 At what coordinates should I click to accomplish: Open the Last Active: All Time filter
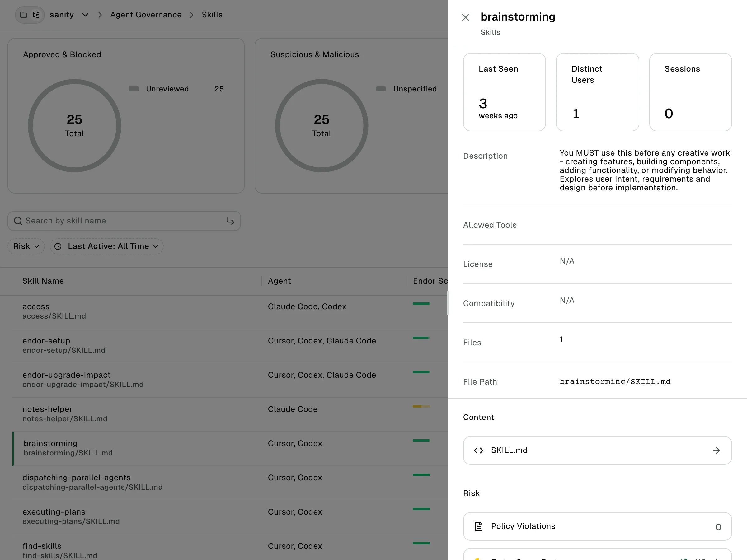(107, 246)
